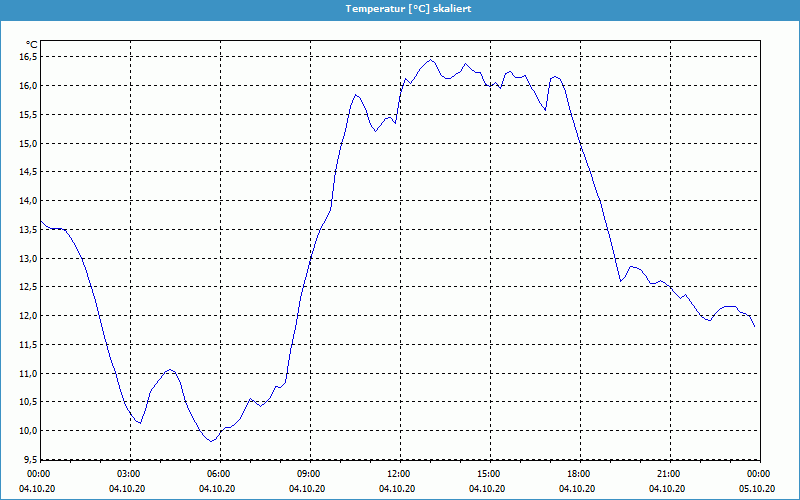This screenshot has width=800, height=500.
Task: Click the 03:00 time axis label
Action: point(128,474)
